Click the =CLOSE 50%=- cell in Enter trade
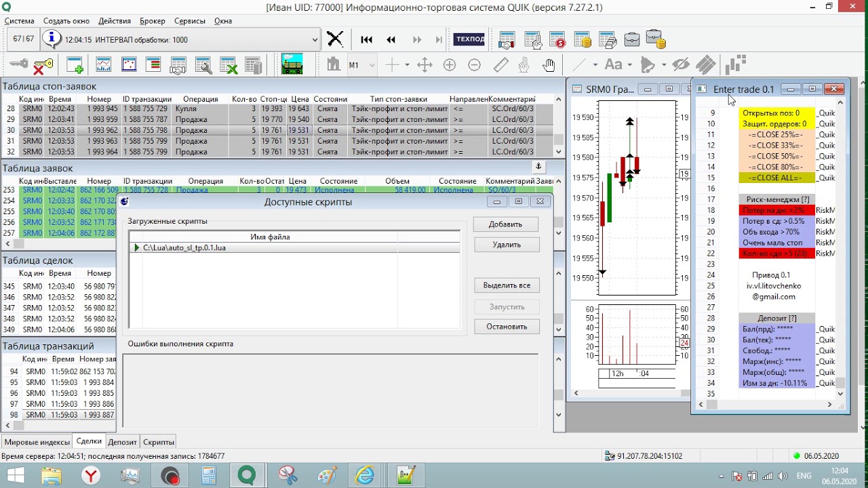 coord(776,157)
